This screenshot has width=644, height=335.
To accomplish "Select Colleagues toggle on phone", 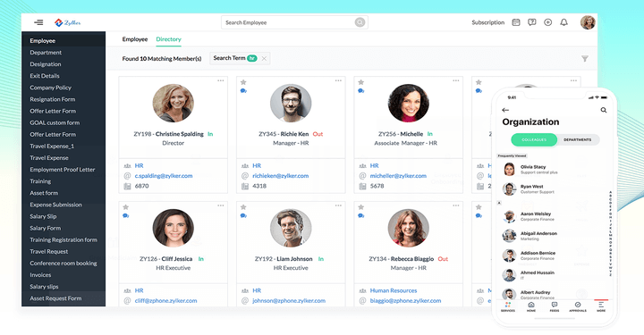I will tap(534, 140).
